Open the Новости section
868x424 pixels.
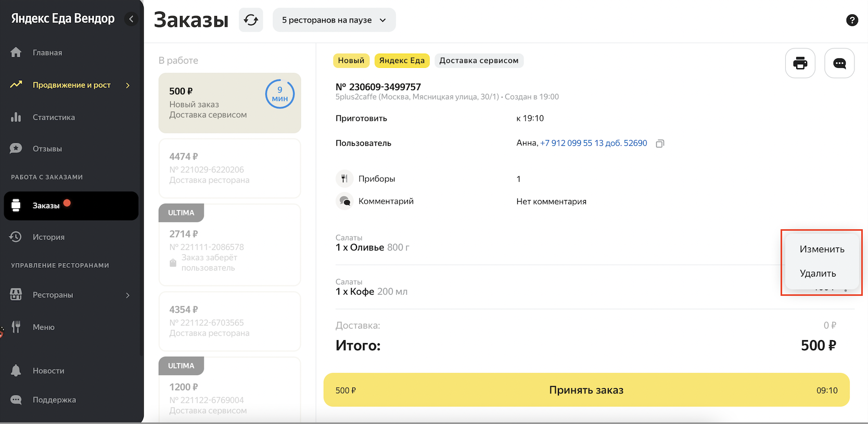pyautogui.click(x=48, y=371)
